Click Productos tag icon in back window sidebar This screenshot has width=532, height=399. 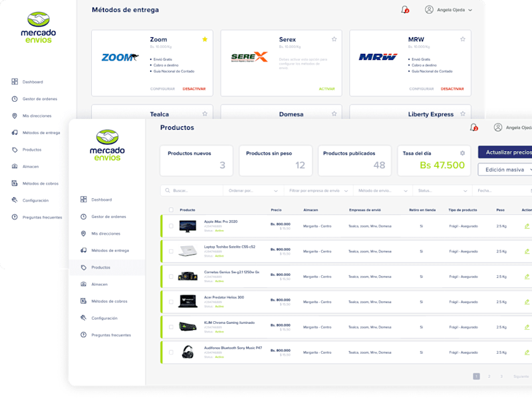tap(15, 150)
